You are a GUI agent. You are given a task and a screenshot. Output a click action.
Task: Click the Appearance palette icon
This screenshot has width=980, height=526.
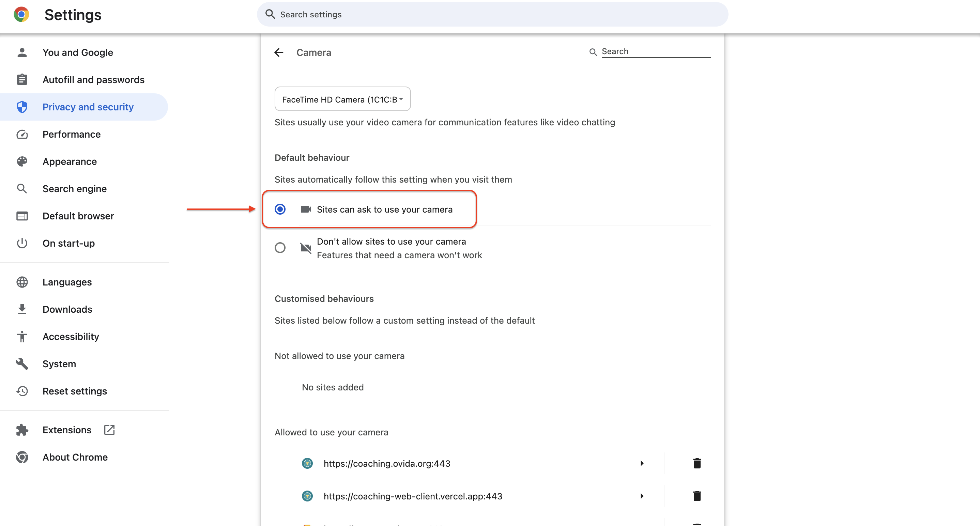coord(22,161)
